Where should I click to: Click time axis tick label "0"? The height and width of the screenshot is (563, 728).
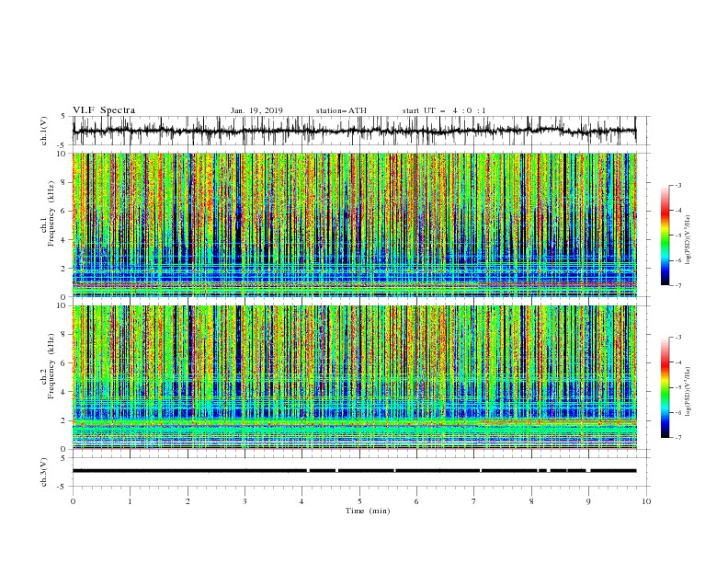point(73,501)
